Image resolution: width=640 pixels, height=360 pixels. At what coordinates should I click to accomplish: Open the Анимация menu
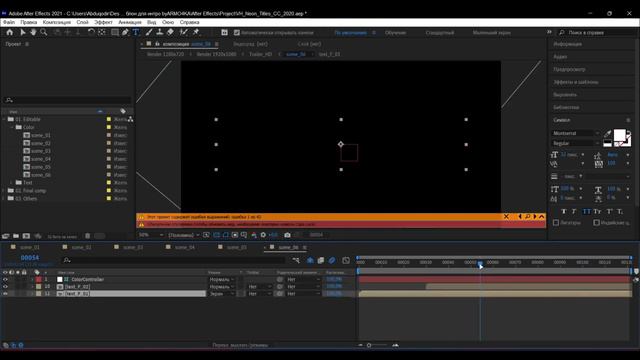pyautogui.click(x=130, y=22)
